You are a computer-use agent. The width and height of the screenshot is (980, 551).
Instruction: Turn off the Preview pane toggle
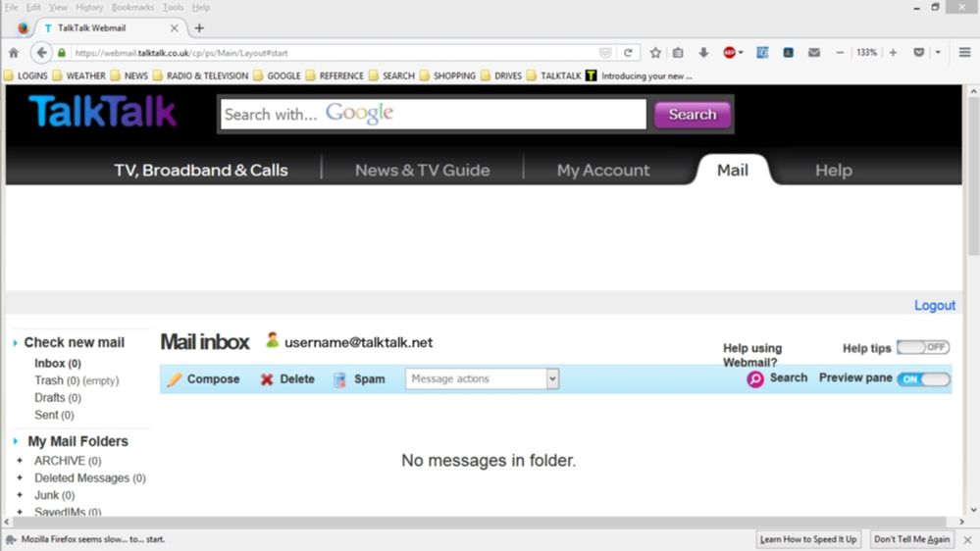[x=922, y=379]
